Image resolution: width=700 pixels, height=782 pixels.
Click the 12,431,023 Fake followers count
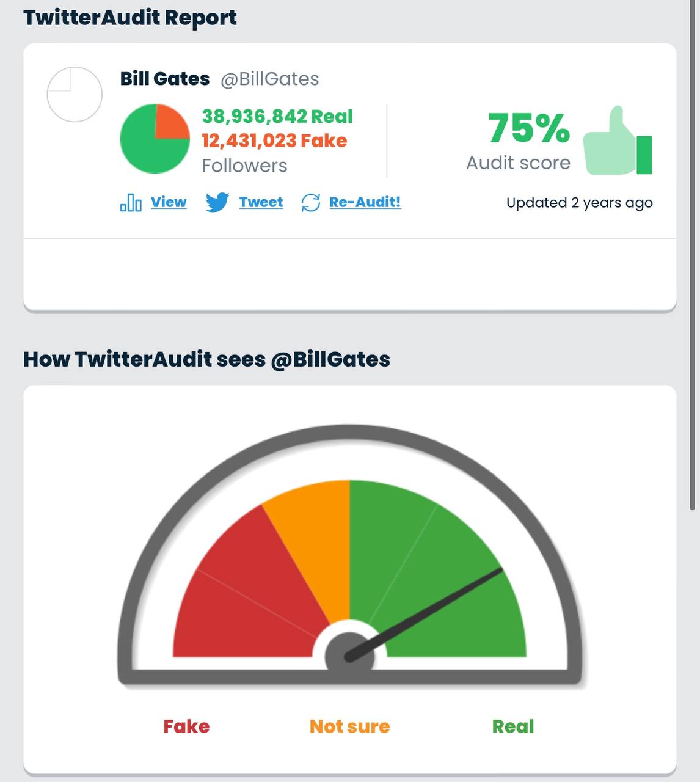pyautogui.click(x=274, y=141)
